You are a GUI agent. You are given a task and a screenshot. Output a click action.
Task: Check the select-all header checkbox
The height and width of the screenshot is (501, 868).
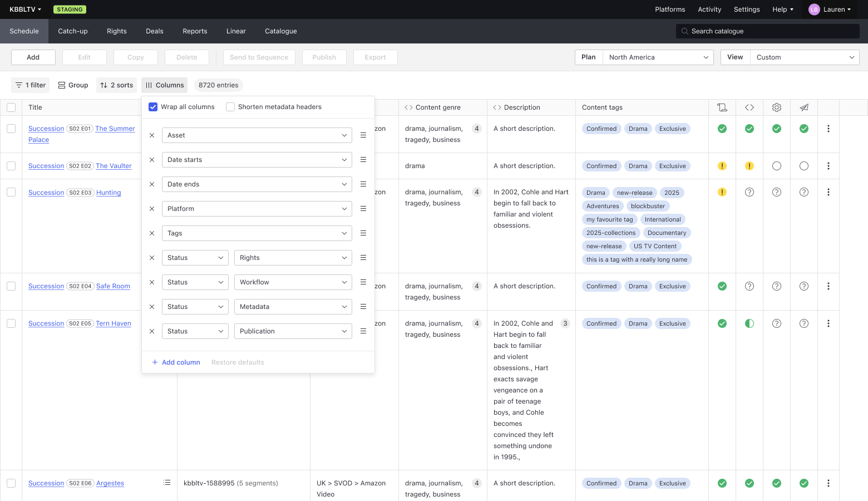(11, 107)
